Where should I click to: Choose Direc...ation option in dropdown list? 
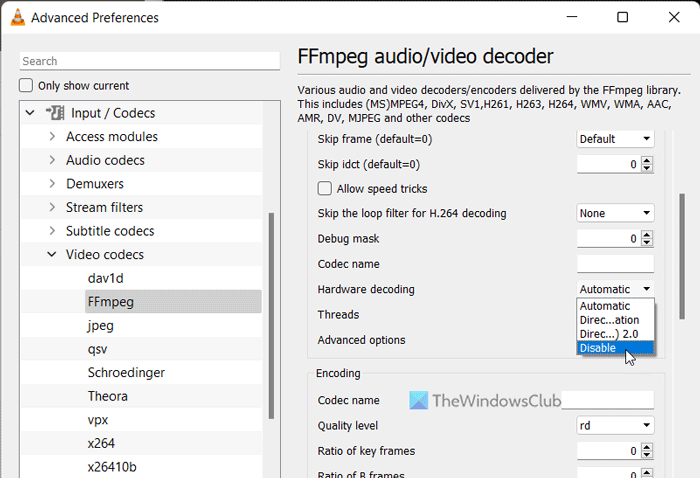[x=615, y=320]
